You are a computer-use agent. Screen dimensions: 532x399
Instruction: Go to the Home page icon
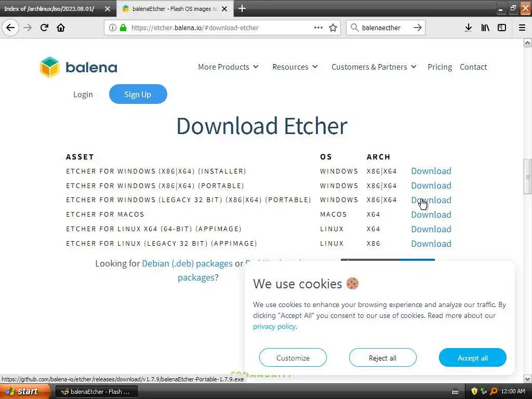pos(61,28)
